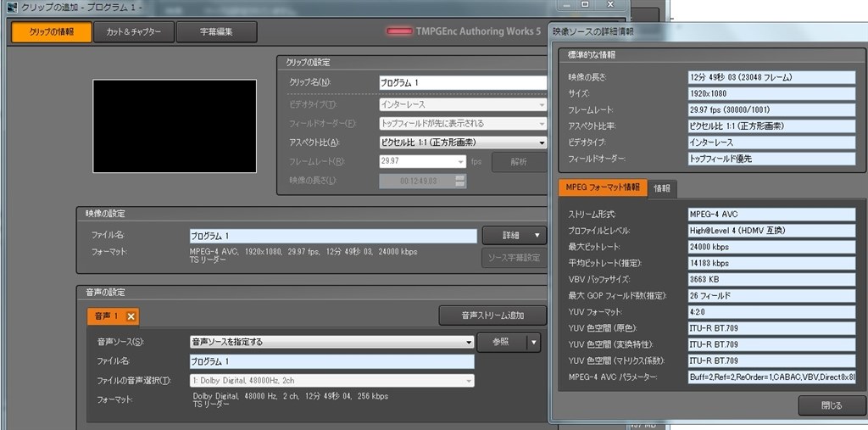Switch to the クリップの情報 tab

51,32
